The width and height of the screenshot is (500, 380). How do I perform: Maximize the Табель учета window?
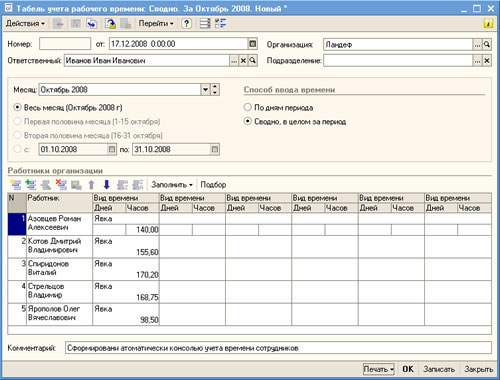(x=477, y=8)
